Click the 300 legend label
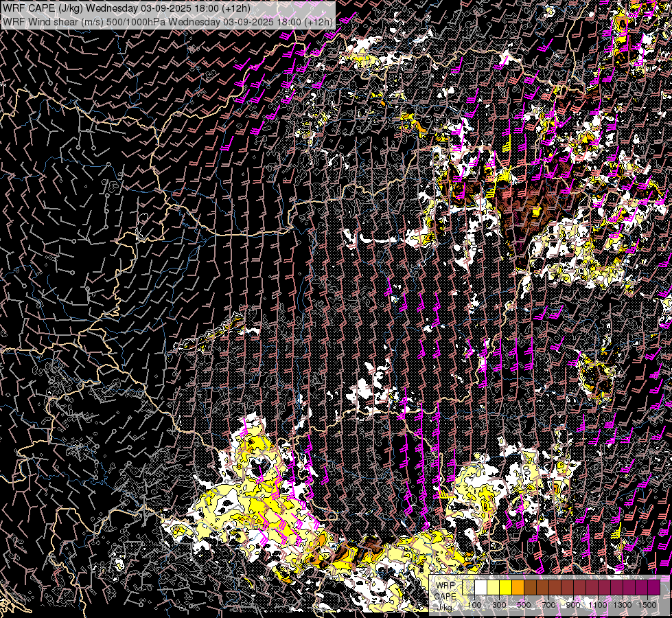Screen dimensions: 672x618 tap(499, 605)
